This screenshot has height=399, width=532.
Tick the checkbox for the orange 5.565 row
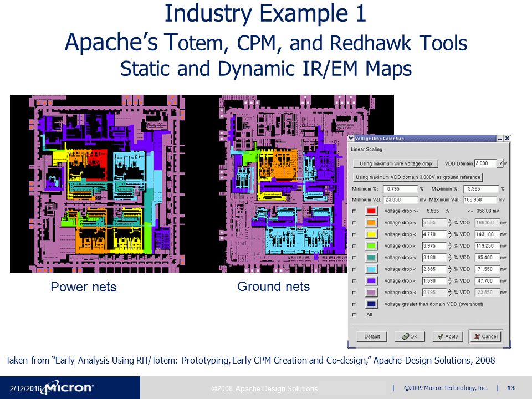[x=354, y=223]
